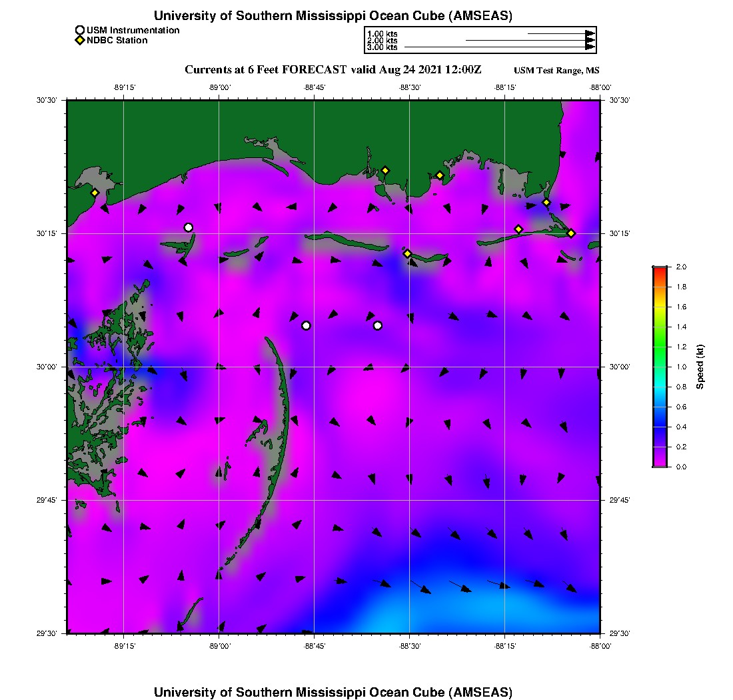Click the eastern of the two southern USM circles
The image size is (733, 700).
click(378, 325)
